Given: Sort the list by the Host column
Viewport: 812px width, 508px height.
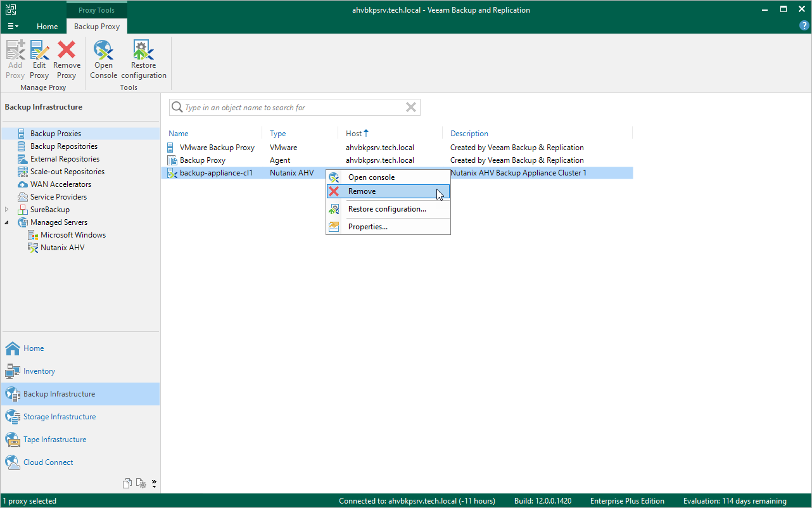Looking at the screenshot, I should point(357,134).
